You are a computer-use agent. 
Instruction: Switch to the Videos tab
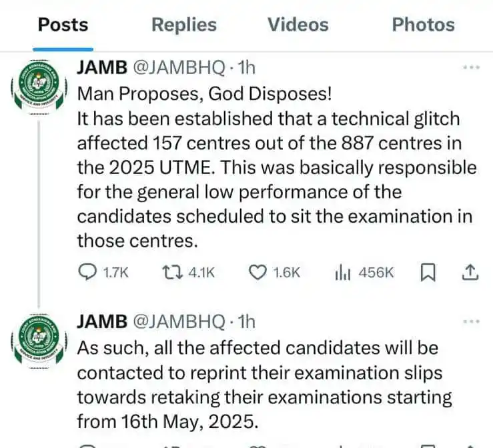[x=298, y=25]
